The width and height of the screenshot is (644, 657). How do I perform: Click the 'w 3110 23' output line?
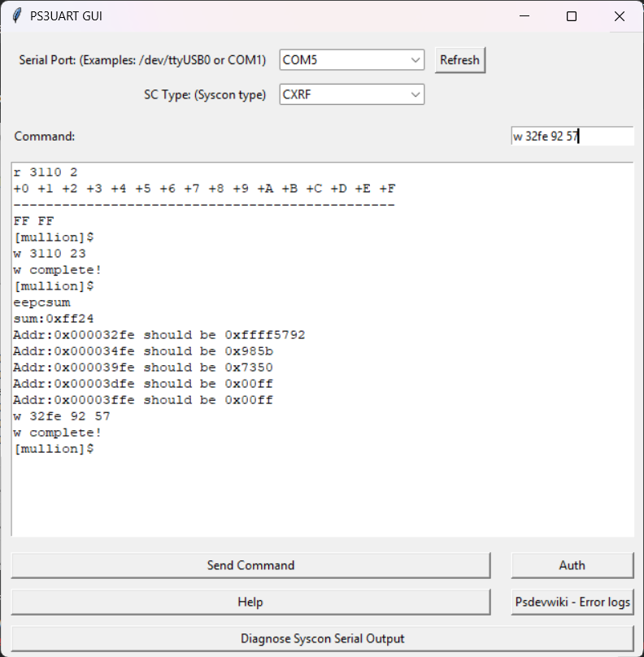tap(50, 254)
